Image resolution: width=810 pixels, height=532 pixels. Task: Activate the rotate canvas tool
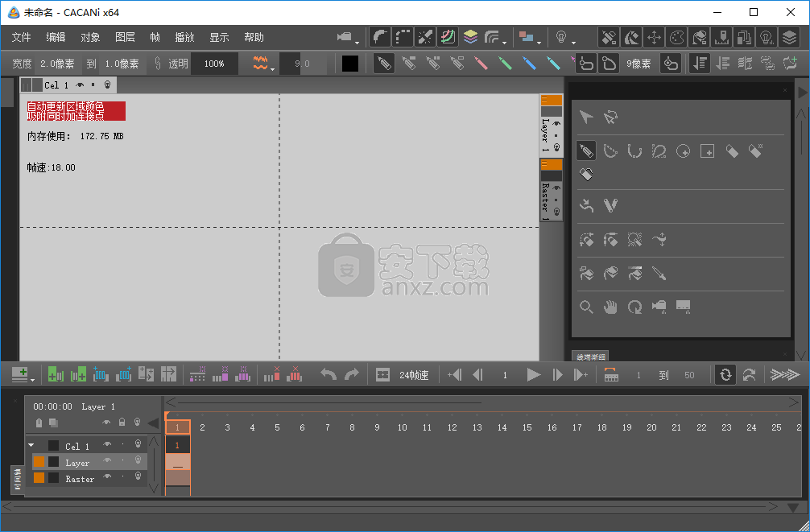pyautogui.click(x=634, y=307)
